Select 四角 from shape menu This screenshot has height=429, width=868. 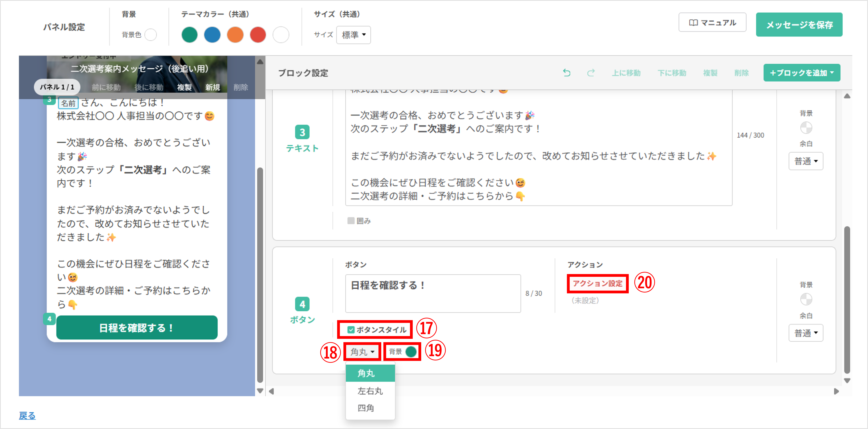click(366, 408)
